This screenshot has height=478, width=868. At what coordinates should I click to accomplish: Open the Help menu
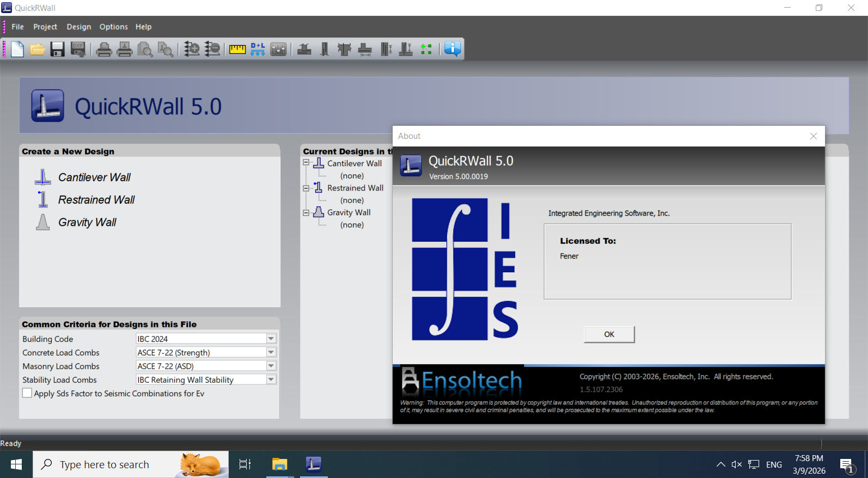(x=143, y=27)
